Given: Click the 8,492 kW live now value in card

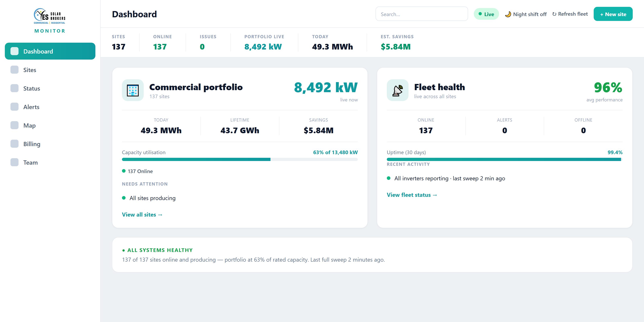Looking at the screenshot, I should [326, 88].
